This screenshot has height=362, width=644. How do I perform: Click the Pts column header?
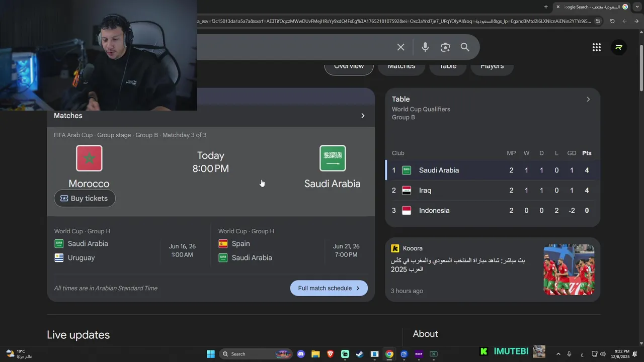coord(587,153)
